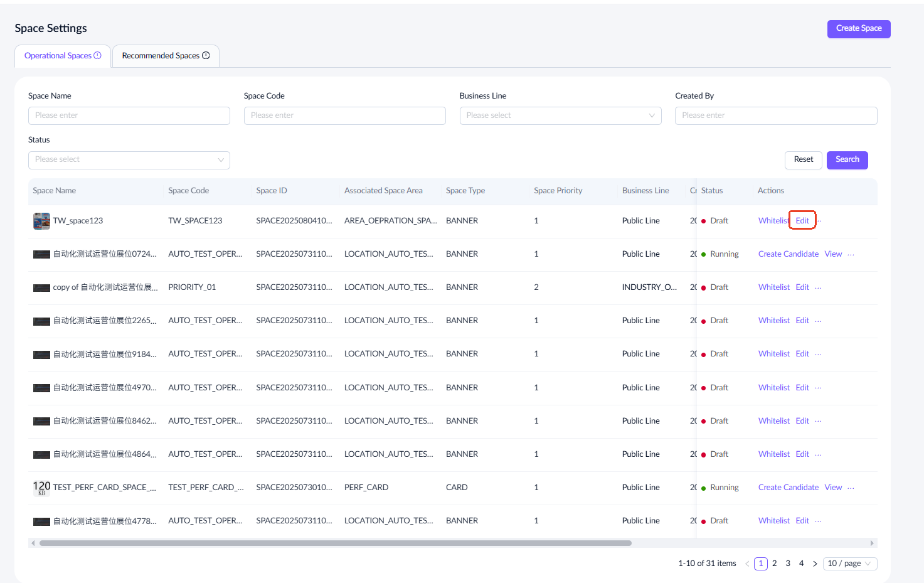The image size is (924, 583).
Task: Expand the Business Line dropdown
Action: pos(560,115)
